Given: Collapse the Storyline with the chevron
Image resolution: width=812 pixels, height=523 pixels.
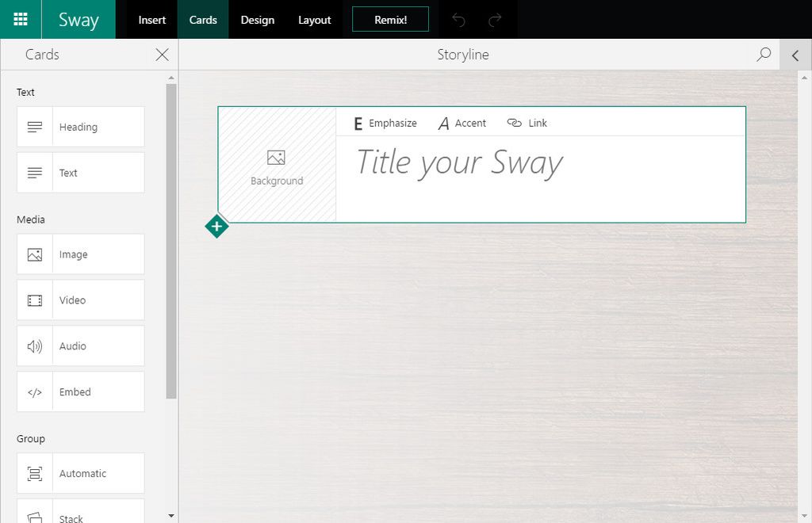Looking at the screenshot, I should 795,55.
